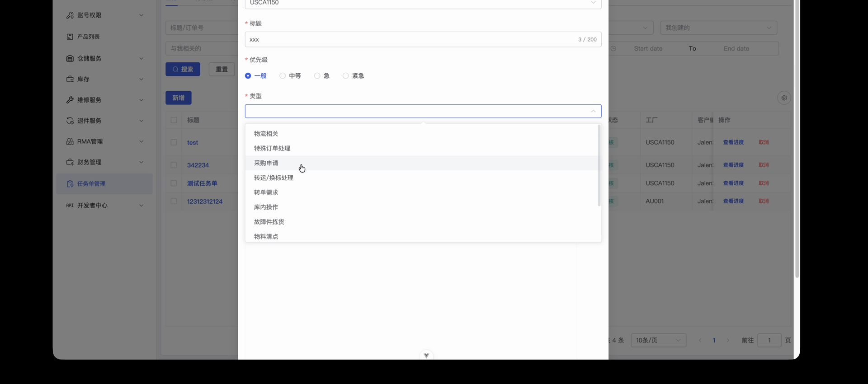Viewport: 868px width, 384px height.
Task: Click the 库存 inventory sidebar icon
Action: [x=70, y=79]
